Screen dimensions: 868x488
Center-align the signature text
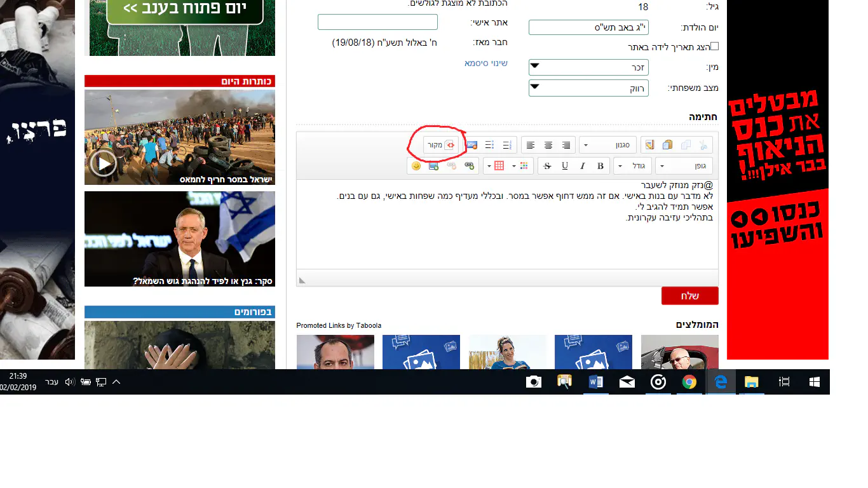pyautogui.click(x=548, y=146)
